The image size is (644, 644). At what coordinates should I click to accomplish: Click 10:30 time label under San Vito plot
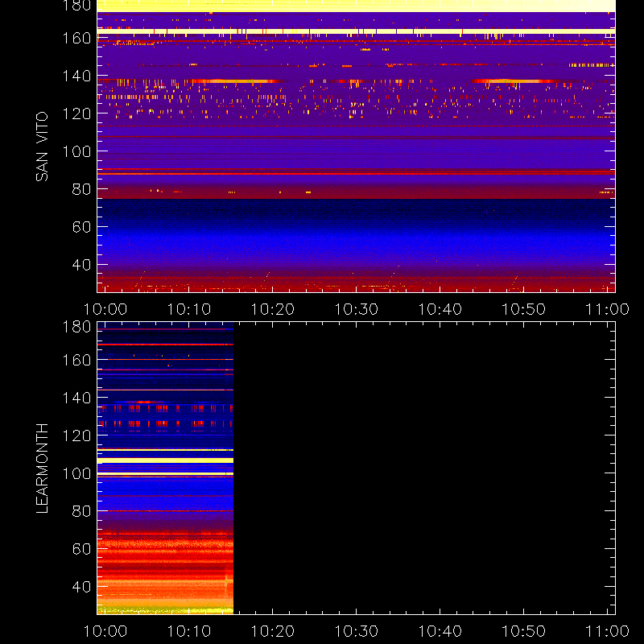pos(356,309)
